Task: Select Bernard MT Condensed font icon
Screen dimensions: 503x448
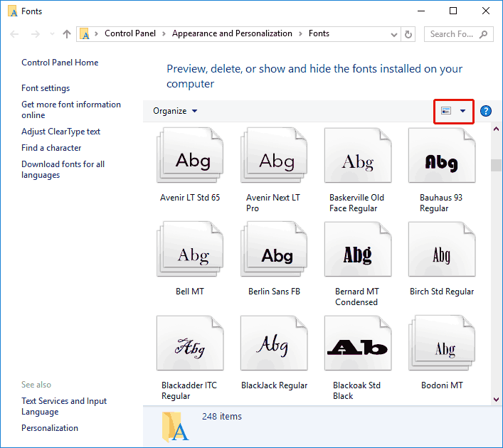Action: [358, 249]
